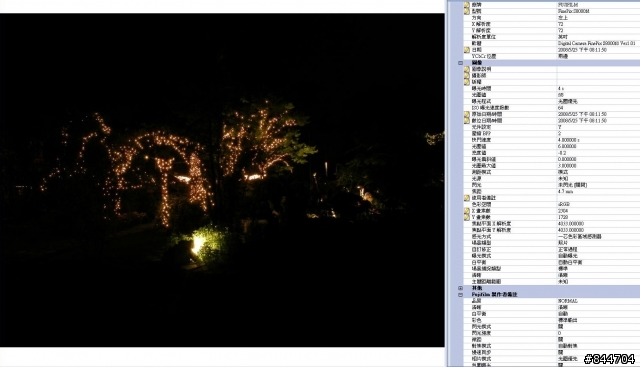Click edit icon beside Y 像素數 row
The height and width of the screenshot is (367, 640).
coord(467,217)
